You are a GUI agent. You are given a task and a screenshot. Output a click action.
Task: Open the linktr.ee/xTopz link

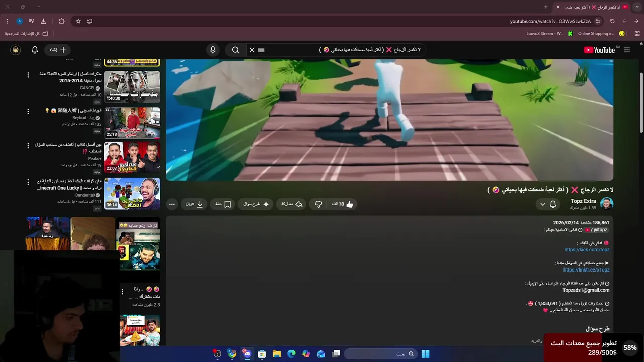[x=586, y=270]
